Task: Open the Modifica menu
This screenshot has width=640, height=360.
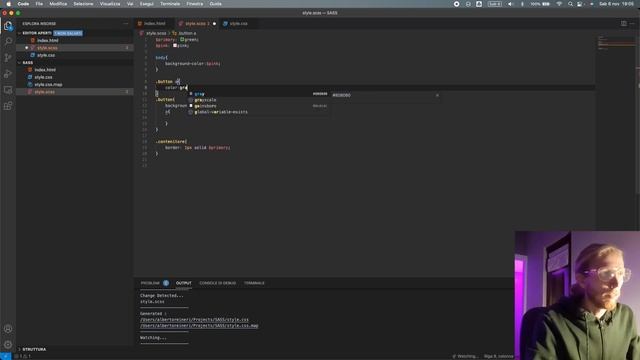Action: [58, 4]
